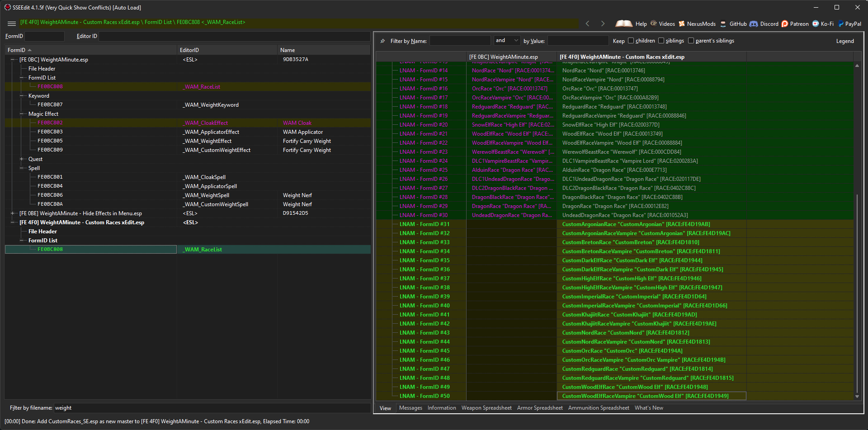Switch to the View tab
This screenshot has width=868, height=430.
pyautogui.click(x=385, y=408)
